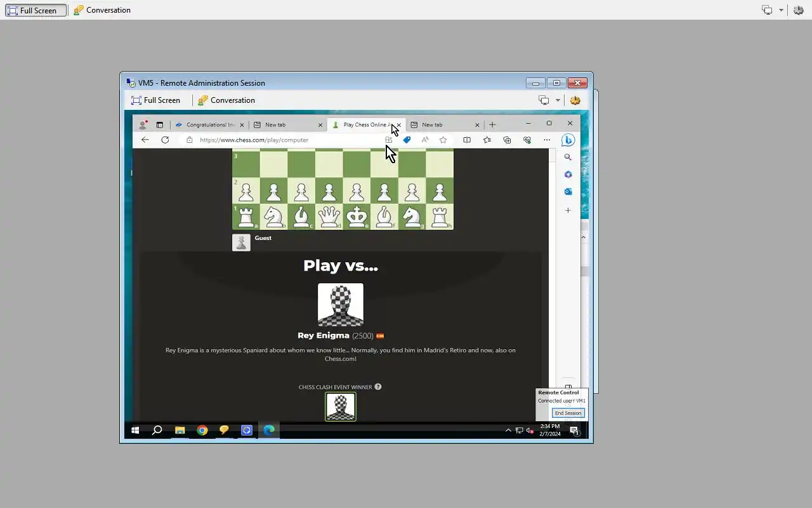Toggle Full Screen in the VM5 session window

(x=155, y=100)
